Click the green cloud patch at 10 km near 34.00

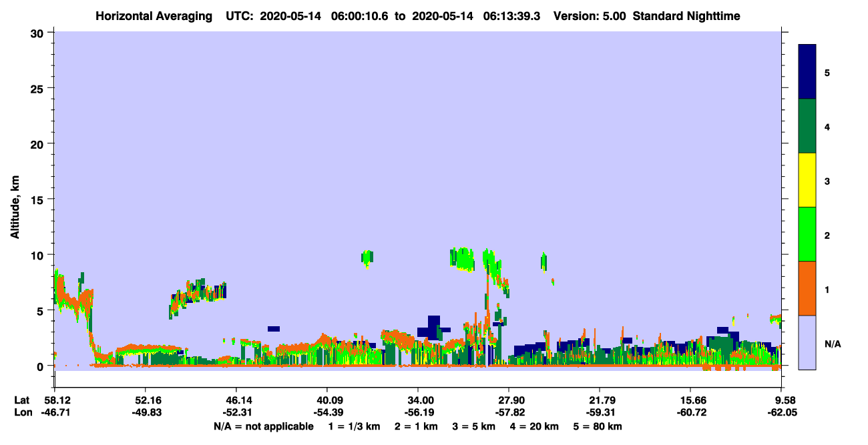click(x=463, y=258)
